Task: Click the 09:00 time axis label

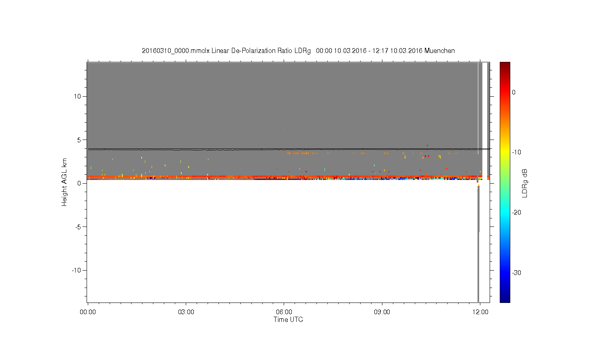Action: tap(382, 312)
